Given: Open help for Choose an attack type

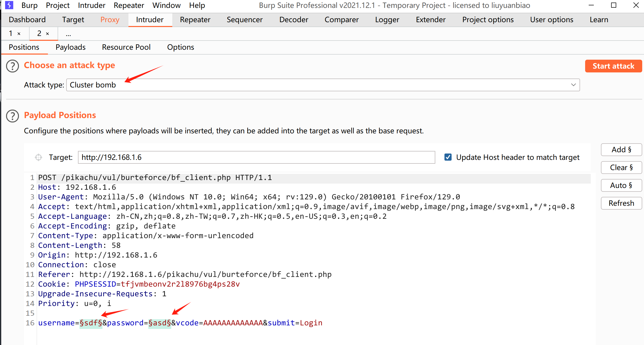Looking at the screenshot, I should [x=12, y=66].
